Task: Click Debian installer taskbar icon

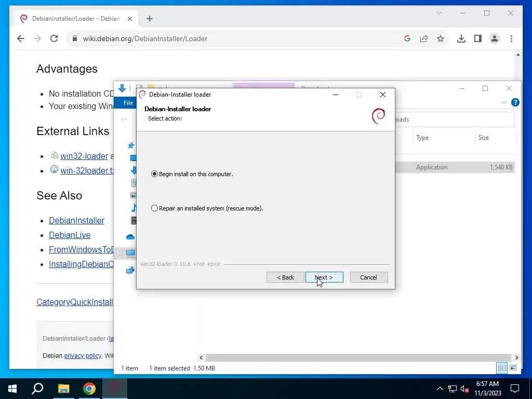Action: tap(115, 389)
